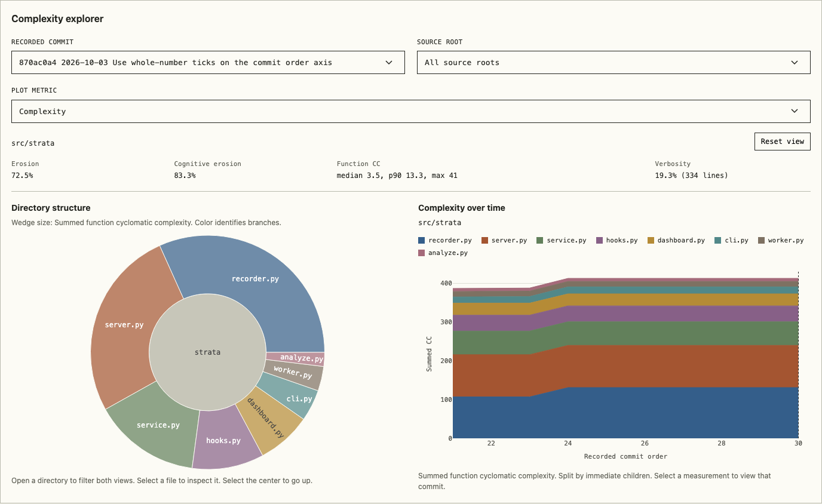This screenshot has height=504, width=822.
Task: Click the Erosion 72.5% value
Action: [22, 176]
